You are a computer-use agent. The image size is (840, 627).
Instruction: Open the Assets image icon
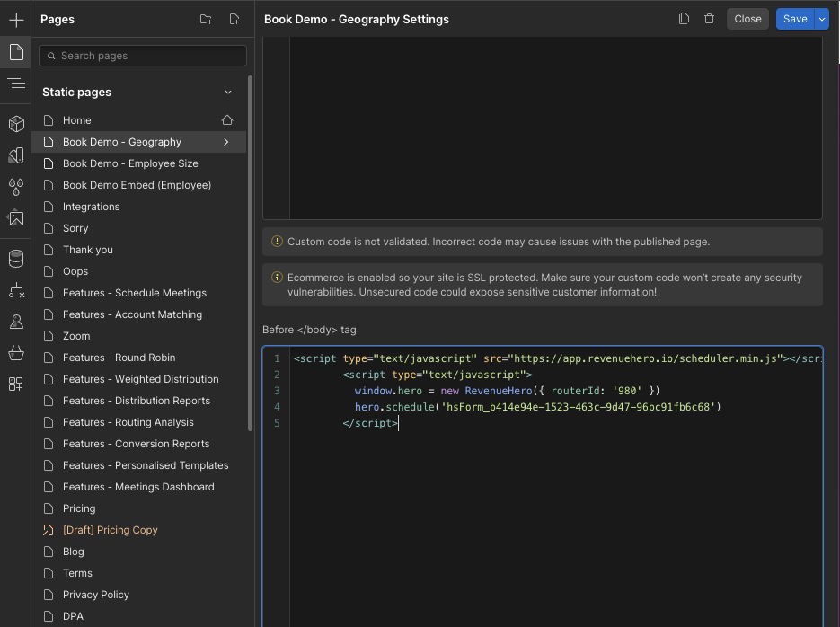tap(16, 218)
